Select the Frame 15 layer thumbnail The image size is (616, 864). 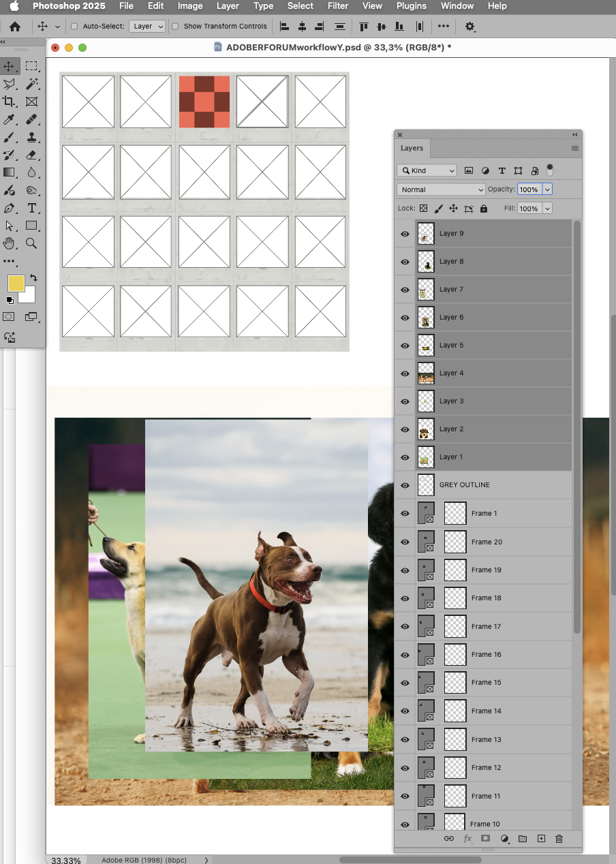[x=426, y=682]
